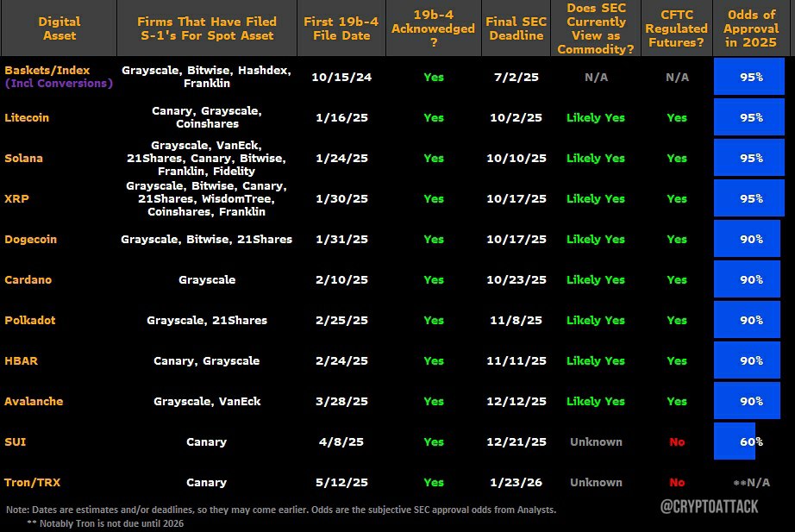The width and height of the screenshot is (795, 532).
Task: Select the Cardano asset label
Action: click(28, 280)
